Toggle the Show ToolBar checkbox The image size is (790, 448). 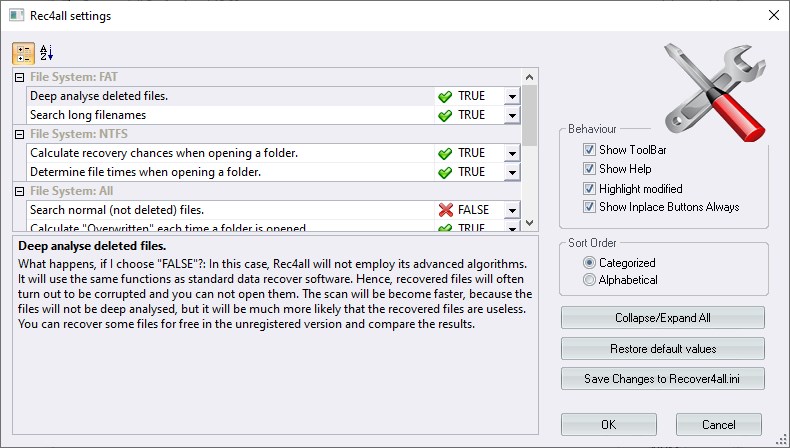[589, 150]
